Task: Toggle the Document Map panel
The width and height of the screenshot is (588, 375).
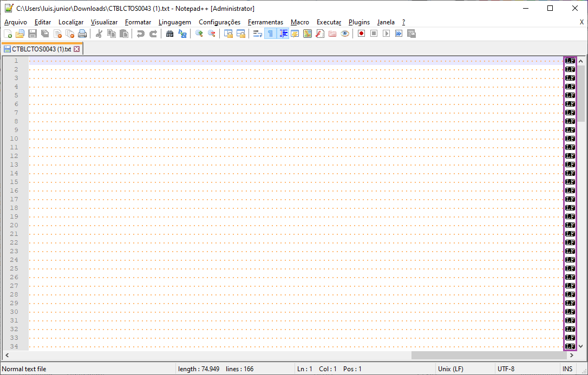Action: pos(308,34)
